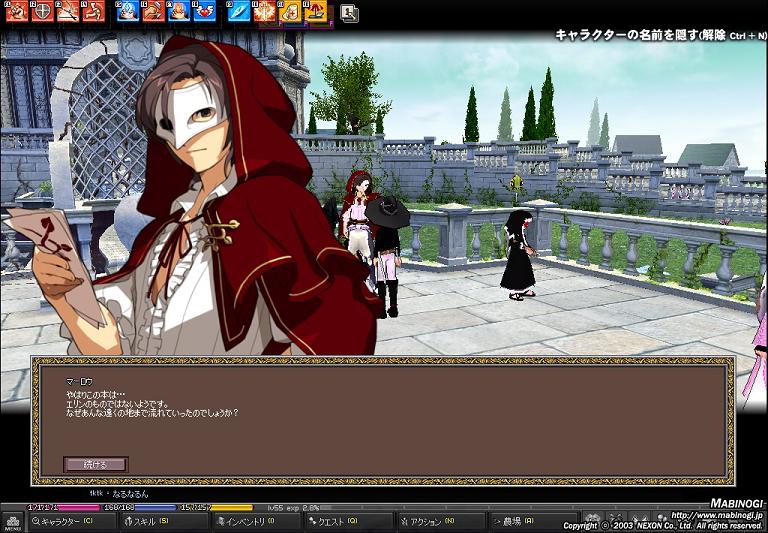Open the キャラクター (C) character window

pyautogui.click(x=71, y=522)
